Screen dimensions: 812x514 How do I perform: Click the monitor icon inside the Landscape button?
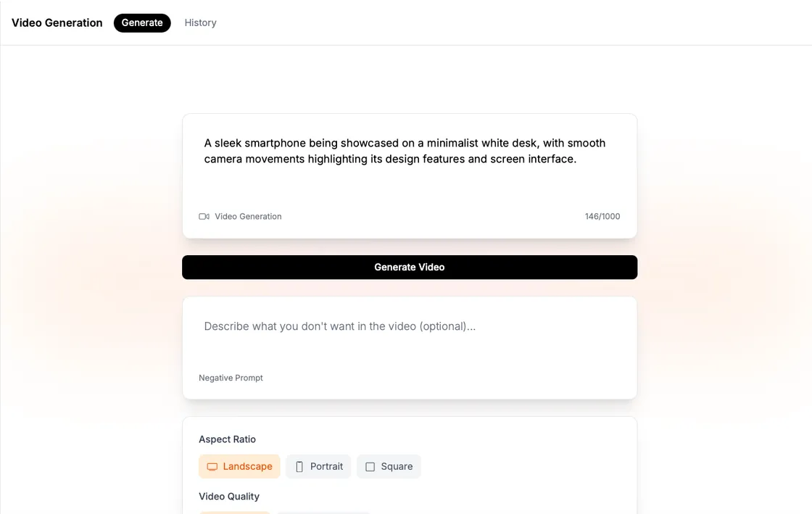(x=211, y=466)
